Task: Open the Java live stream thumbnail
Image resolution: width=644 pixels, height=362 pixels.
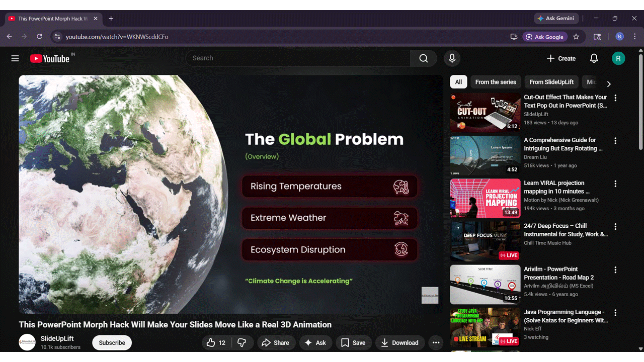Action: pos(485,327)
